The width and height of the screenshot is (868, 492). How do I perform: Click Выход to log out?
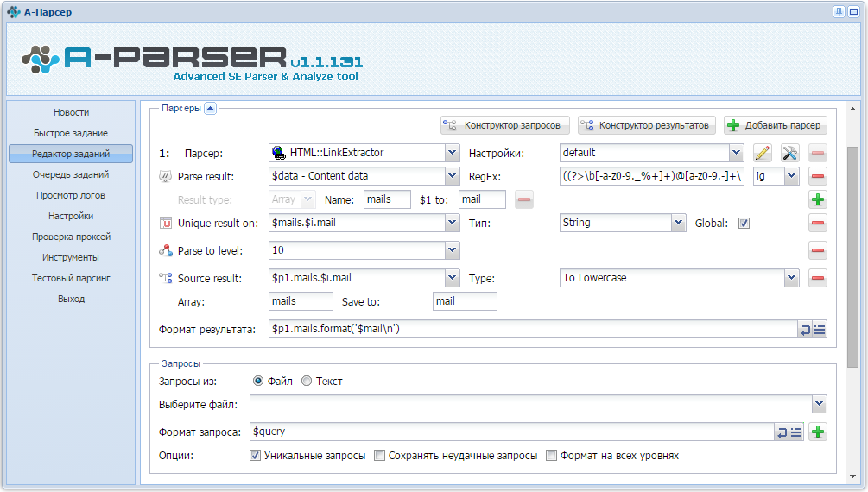pos(71,299)
